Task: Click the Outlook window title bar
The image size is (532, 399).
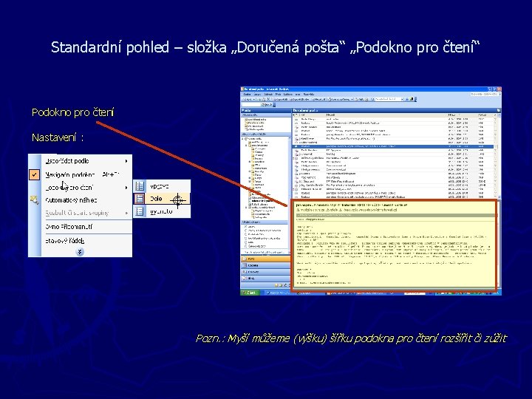Action: pos(370,89)
